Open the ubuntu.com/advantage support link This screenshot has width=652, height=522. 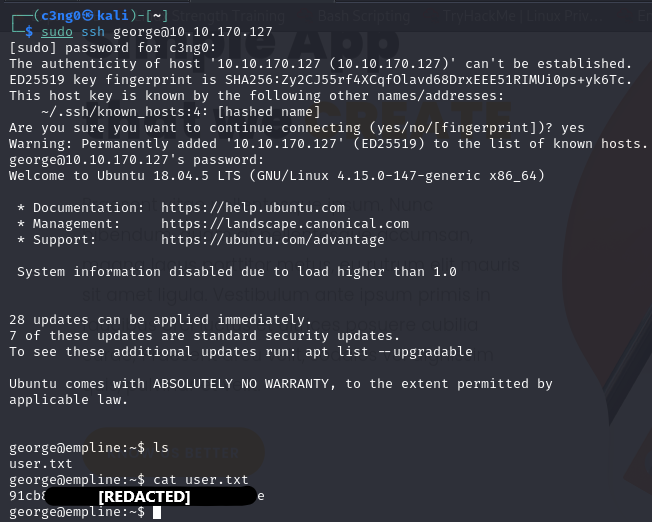tap(272, 240)
